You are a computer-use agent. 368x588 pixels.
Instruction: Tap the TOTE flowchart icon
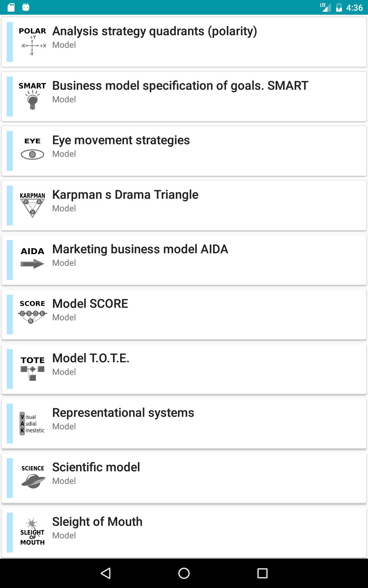[x=33, y=369]
